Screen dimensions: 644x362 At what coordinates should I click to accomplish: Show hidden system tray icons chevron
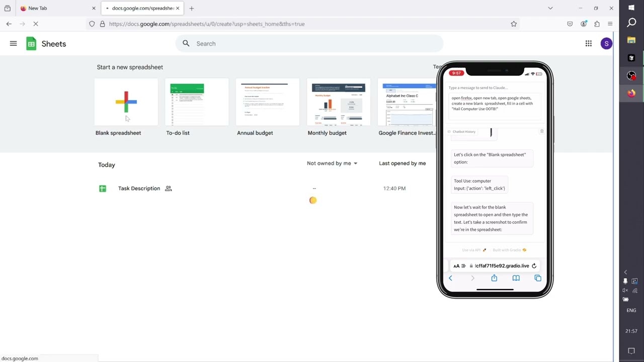(x=625, y=272)
